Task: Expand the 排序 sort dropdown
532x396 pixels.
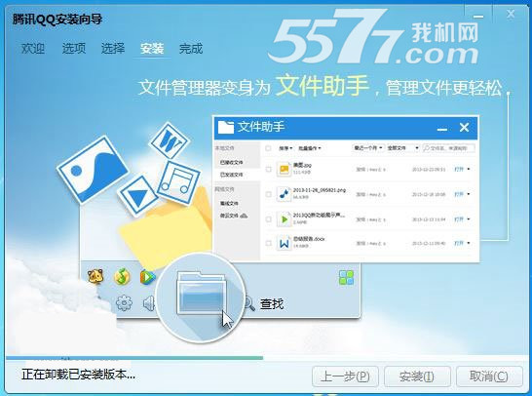Action: coord(285,148)
